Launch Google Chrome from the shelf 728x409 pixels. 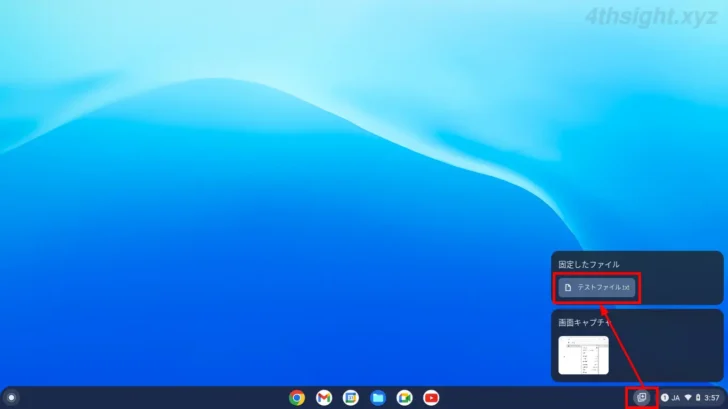pyautogui.click(x=297, y=398)
